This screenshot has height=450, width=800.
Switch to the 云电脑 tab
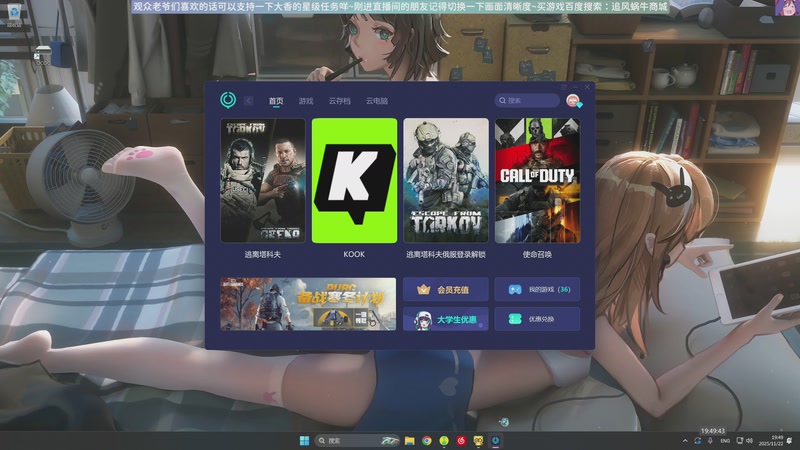click(377, 101)
